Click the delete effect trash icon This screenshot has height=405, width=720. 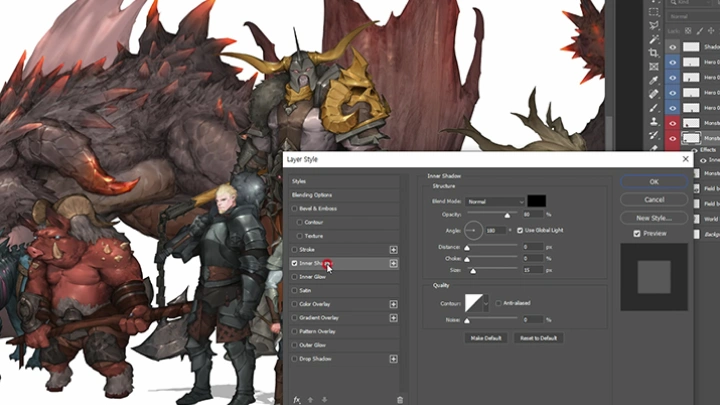[x=399, y=400]
